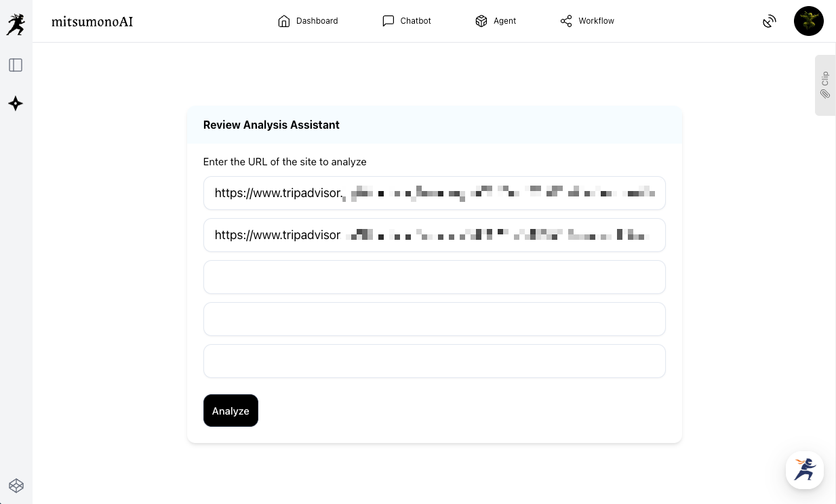Click the Dashboard home icon
Viewport: 836px width, 504px height.
(x=284, y=21)
